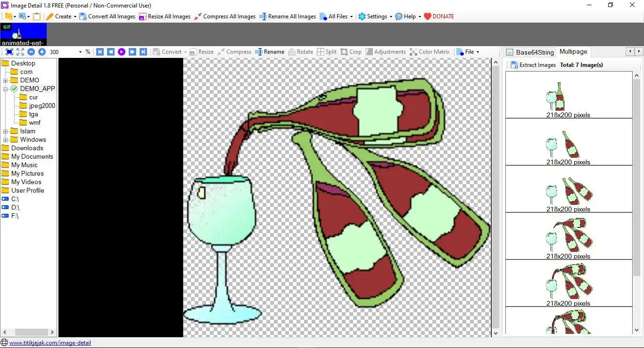Screen dimensions: 644x348
Task: Expand the DEMO folder in tree
Action: (5, 81)
